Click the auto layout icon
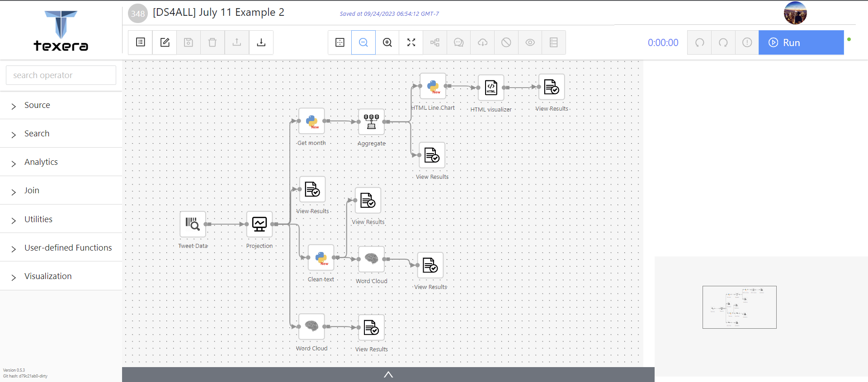 [x=435, y=42]
